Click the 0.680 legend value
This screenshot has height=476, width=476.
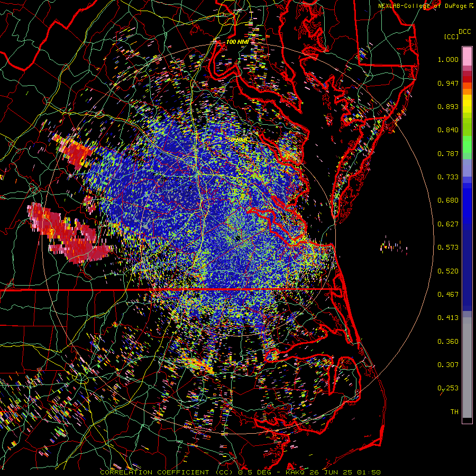tap(448, 200)
